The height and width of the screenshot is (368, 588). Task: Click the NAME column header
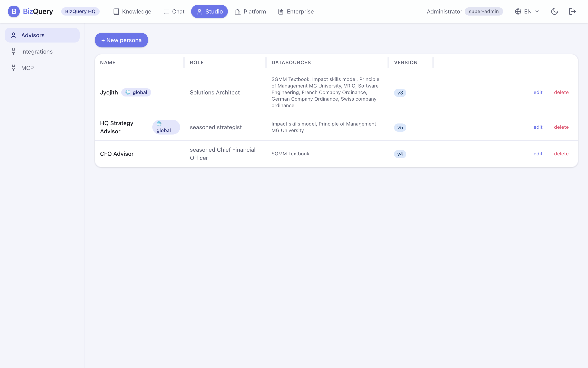[x=108, y=63]
